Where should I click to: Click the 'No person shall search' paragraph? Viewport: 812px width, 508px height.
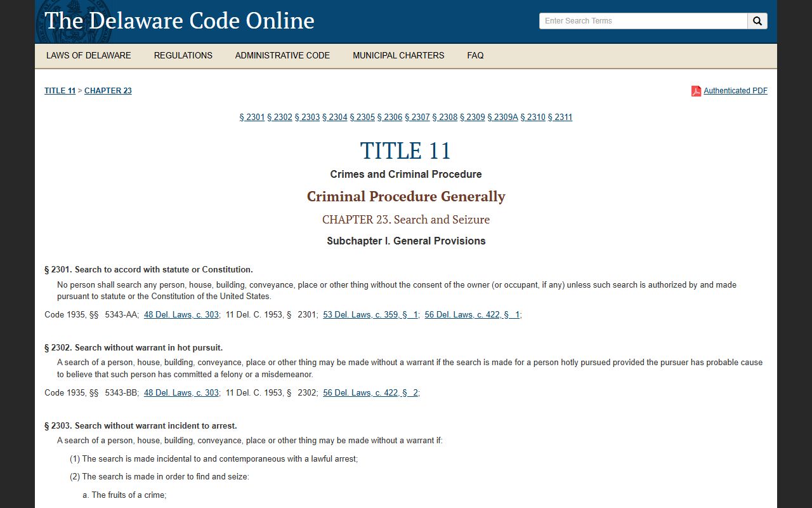(x=396, y=290)
